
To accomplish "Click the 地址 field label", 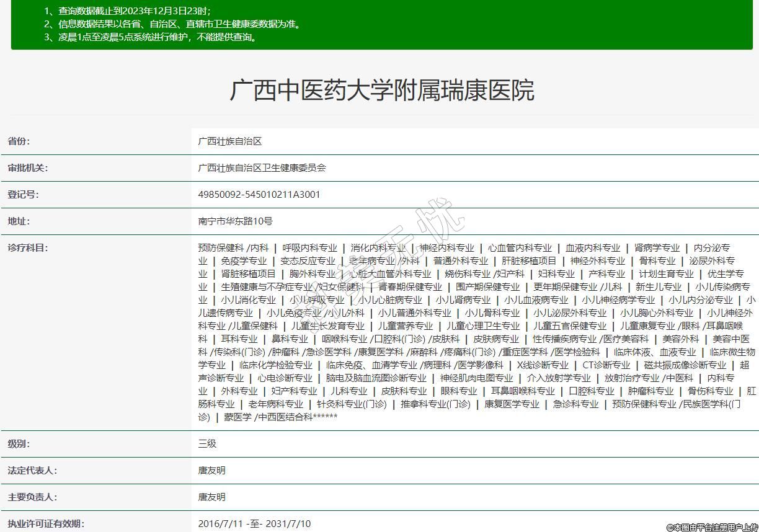I will point(19,221).
